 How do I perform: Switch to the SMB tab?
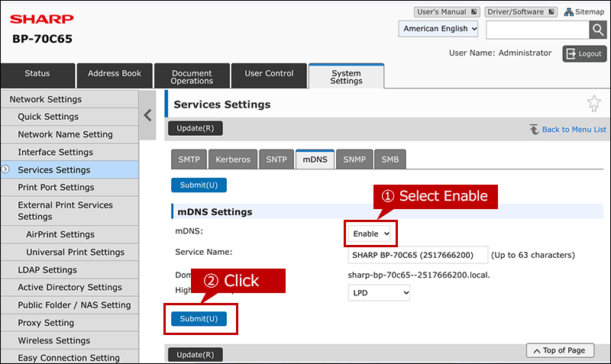coord(390,159)
